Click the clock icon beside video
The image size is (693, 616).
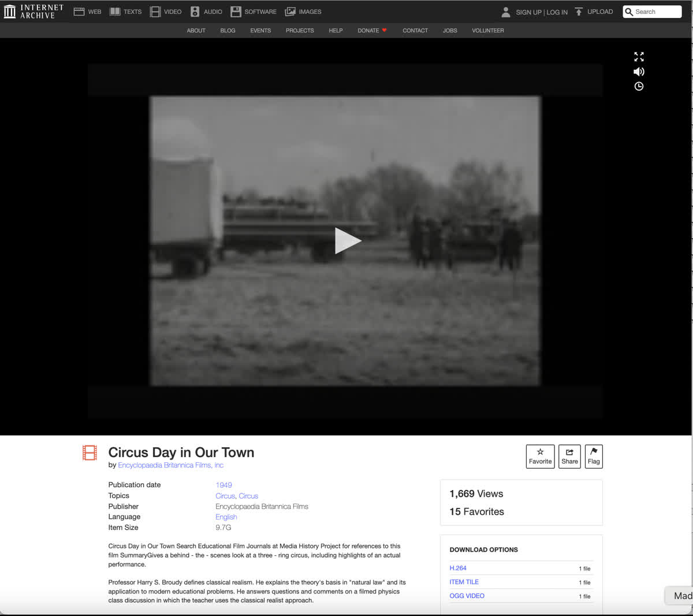point(639,87)
